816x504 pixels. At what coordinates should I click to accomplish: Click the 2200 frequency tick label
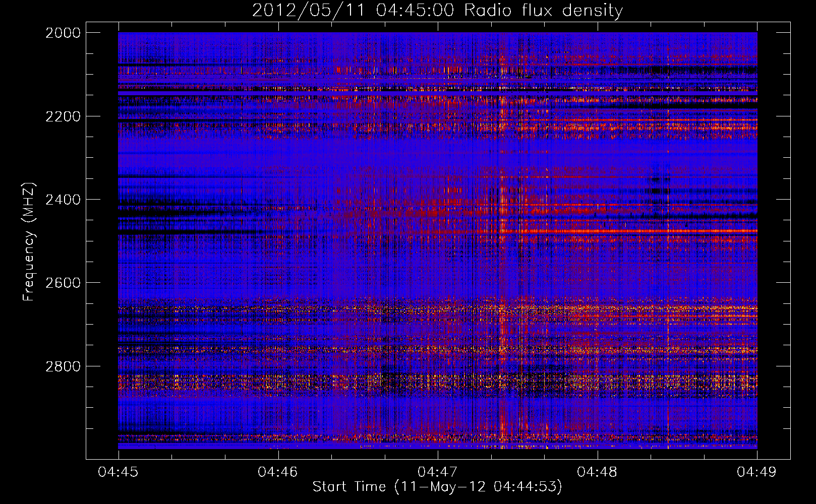tap(63, 116)
